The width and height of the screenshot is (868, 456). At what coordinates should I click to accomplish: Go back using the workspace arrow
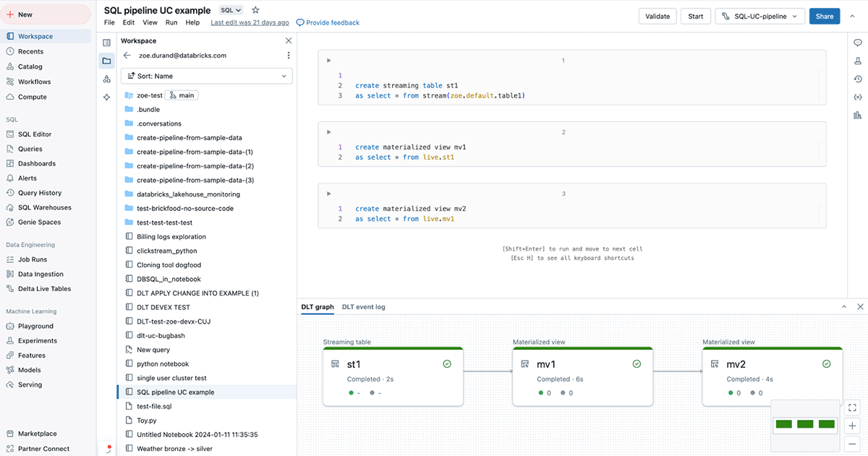coord(127,56)
